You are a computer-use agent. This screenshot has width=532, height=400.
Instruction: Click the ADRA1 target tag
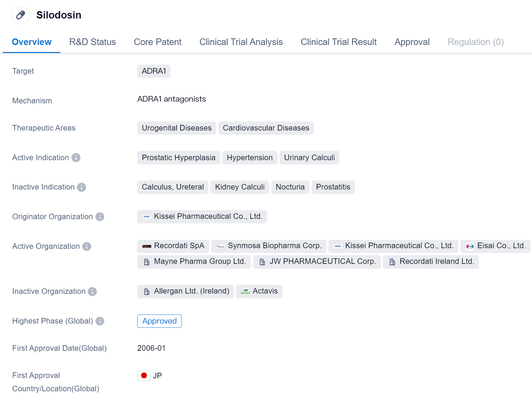pyautogui.click(x=154, y=71)
